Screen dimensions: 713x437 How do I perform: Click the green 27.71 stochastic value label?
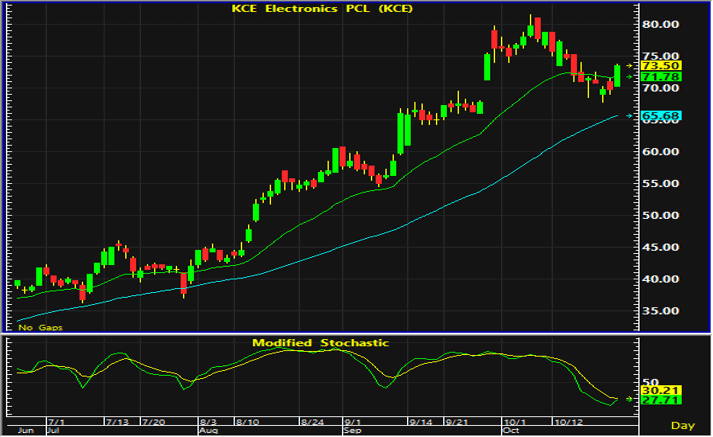tap(661, 400)
